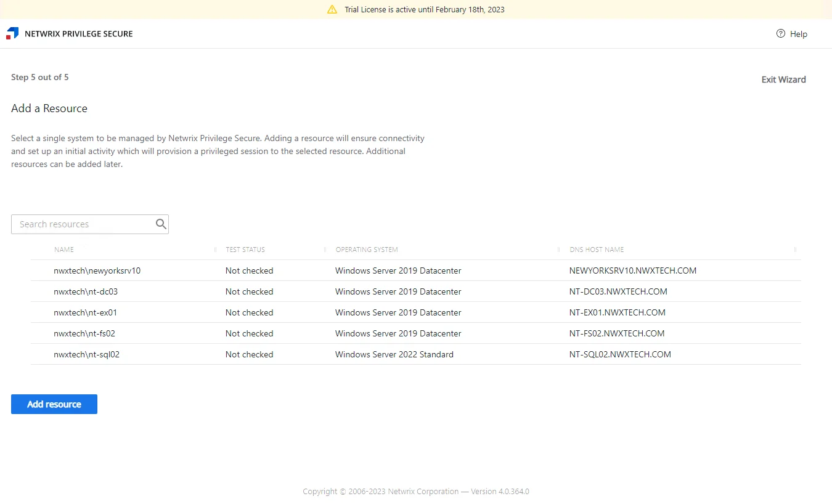Click the Add a Resource heading
This screenshot has height=504, width=832.
49,108
